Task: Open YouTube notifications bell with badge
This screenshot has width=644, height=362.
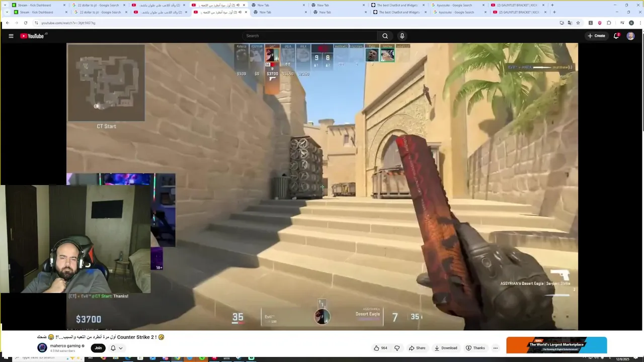Action: [x=616, y=36]
